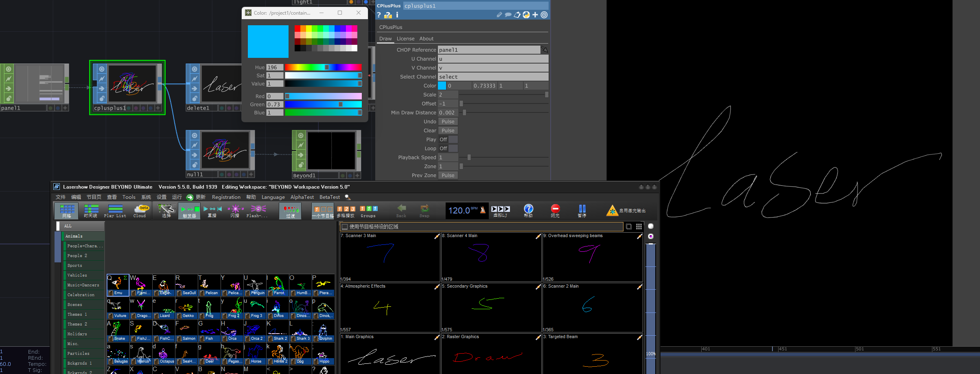Toggle viewer flag on Beyond1 node
Screen dimensions: 980x374
301,136
